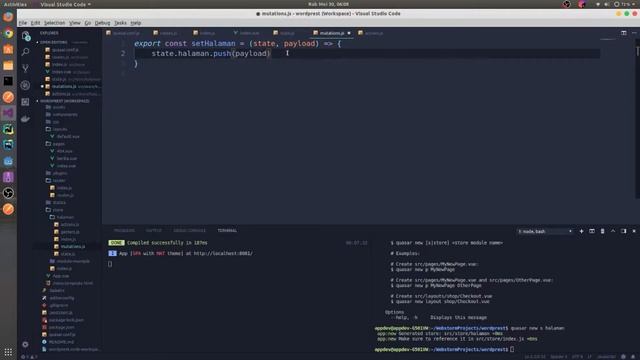The height and width of the screenshot is (360, 640).
Task: Open the Manage gear at activity bar bottom
Action: (25, 344)
